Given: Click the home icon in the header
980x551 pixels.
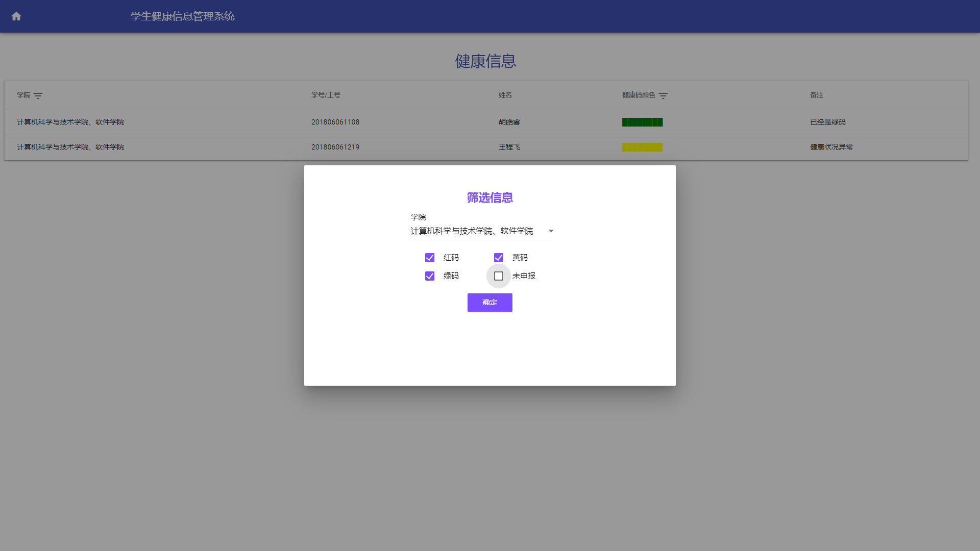Looking at the screenshot, I should click(16, 16).
